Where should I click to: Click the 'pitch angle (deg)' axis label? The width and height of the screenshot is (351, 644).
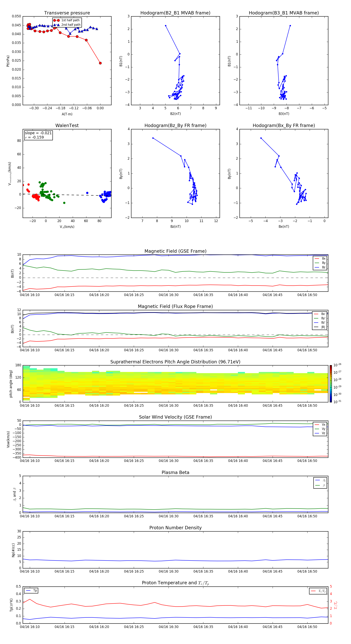click(11, 384)
